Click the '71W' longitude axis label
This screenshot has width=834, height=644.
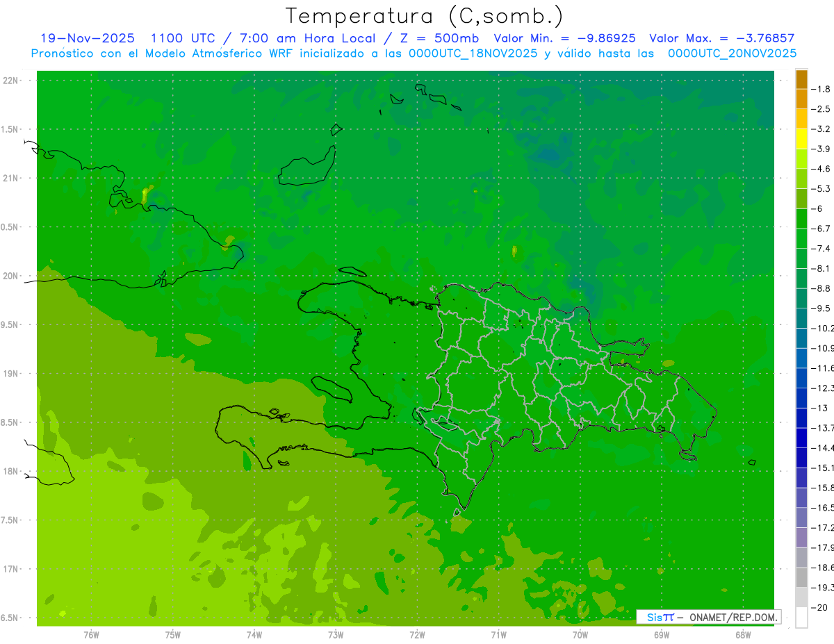(498, 634)
